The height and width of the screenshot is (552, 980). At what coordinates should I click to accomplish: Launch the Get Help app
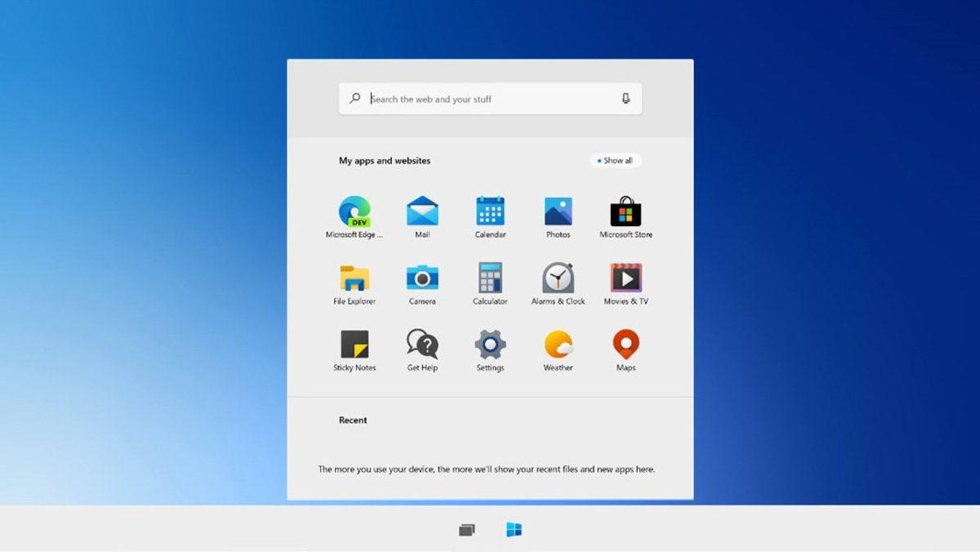(x=421, y=346)
